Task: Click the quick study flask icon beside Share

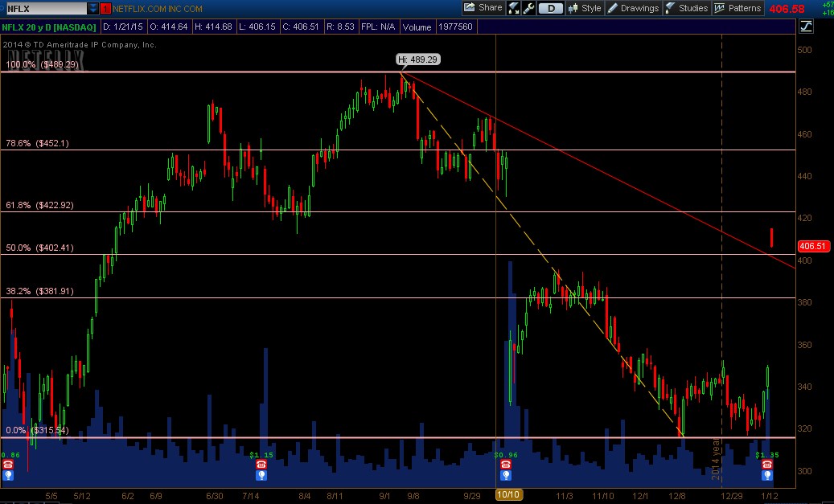Action: click(x=513, y=8)
